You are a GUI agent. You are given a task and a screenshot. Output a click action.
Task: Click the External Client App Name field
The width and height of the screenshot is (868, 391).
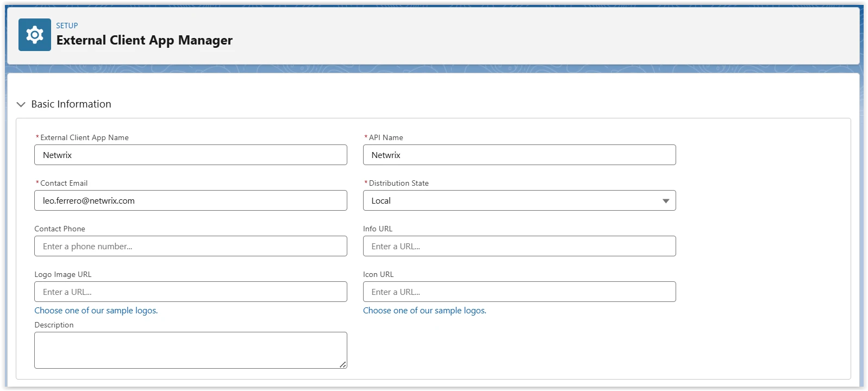(191, 155)
